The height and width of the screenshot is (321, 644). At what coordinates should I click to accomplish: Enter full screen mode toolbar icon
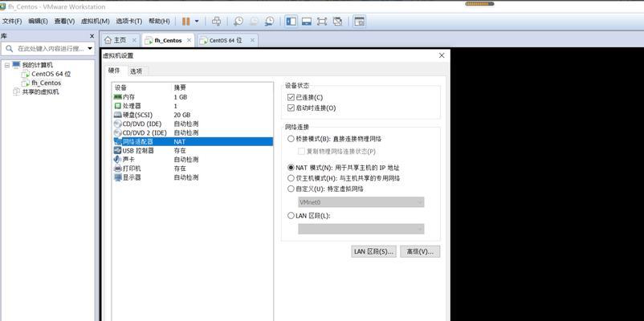[x=321, y=22]
